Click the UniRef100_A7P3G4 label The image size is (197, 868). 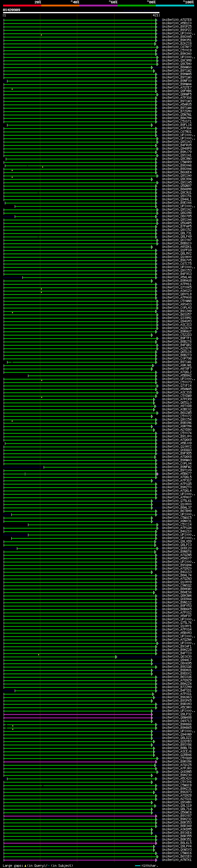tap(176, 128)
